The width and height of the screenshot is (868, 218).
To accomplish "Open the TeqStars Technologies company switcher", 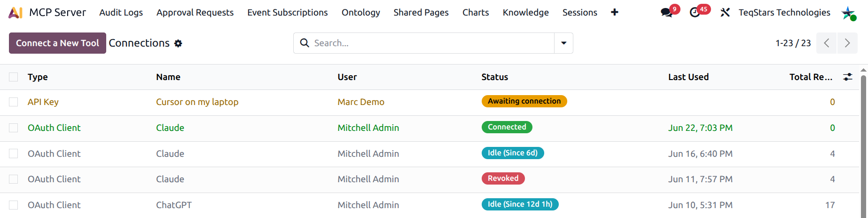I will pos(784,13).
